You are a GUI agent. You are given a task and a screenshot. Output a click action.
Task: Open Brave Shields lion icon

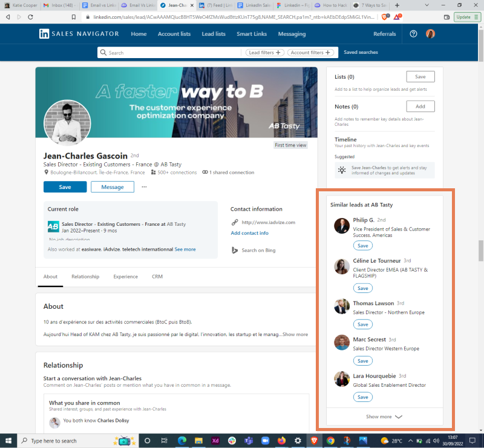(385, 17)
